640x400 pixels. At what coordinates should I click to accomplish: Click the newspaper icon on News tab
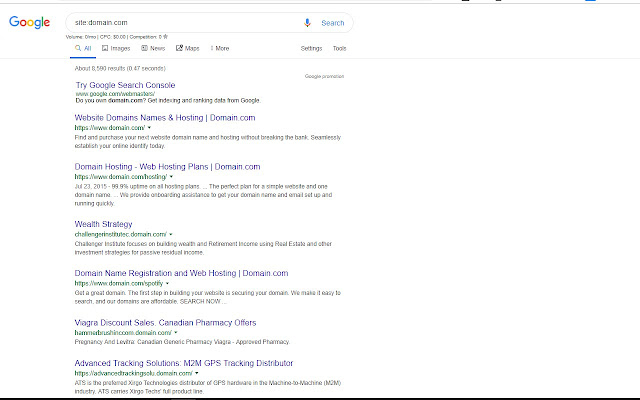click(144, 48)
